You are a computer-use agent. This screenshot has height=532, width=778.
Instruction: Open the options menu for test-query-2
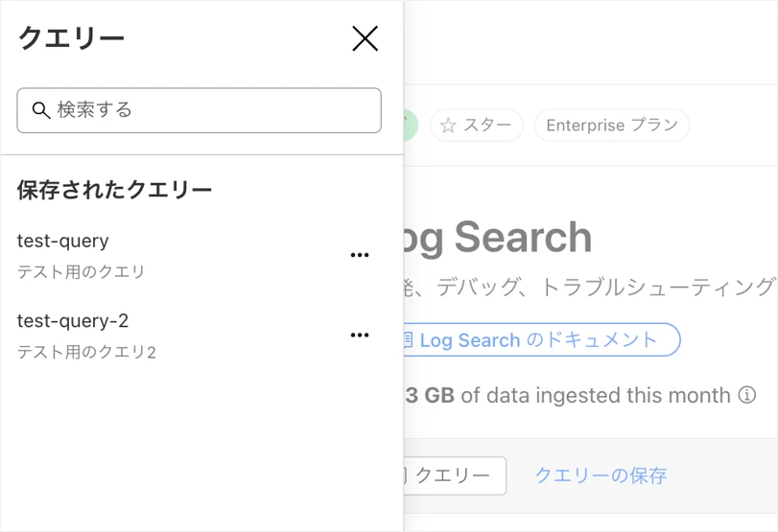click(360, 335)
